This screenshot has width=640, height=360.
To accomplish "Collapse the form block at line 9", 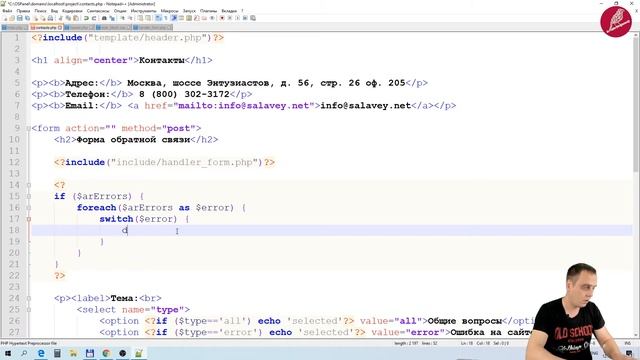I will point(29,129).
